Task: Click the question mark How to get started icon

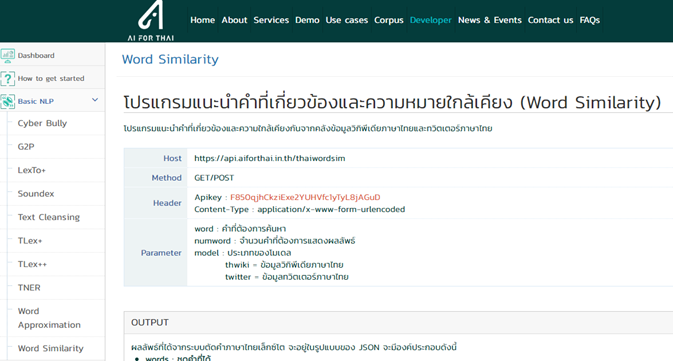Action: click(x=8, y=79)
